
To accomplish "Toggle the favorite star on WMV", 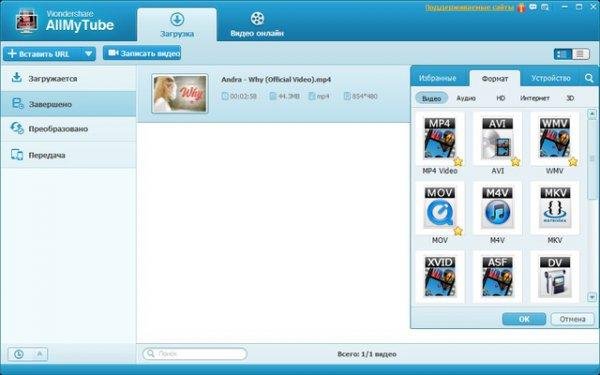I will click(x=573, y=161).
